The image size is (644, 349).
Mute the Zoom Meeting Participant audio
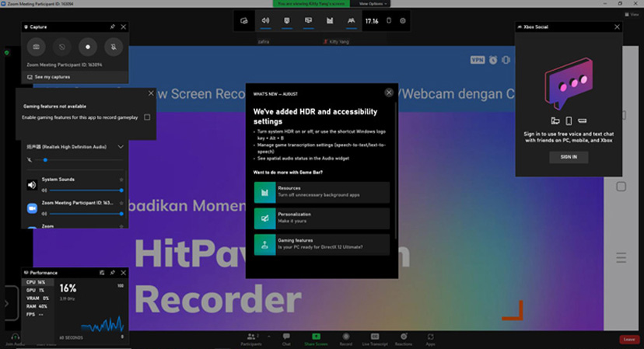point(44,214)
